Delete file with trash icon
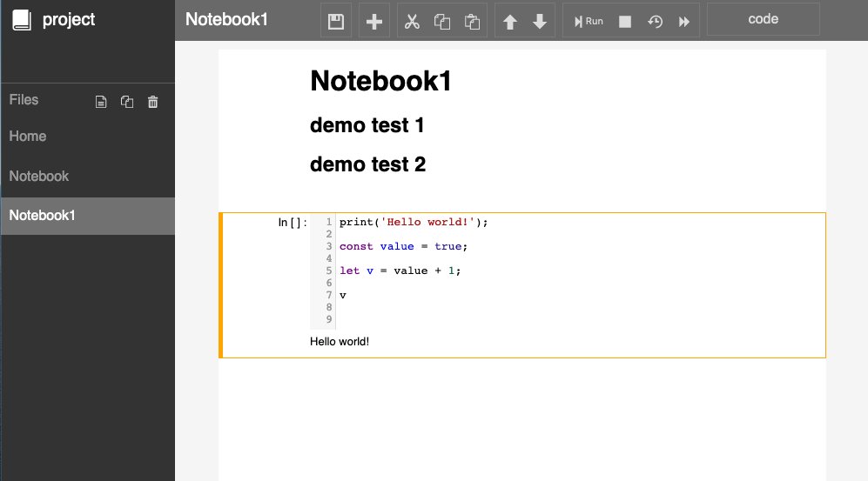The width and height of the screenshot is (868, 481). pyautogui.click(x=152, y=102)
